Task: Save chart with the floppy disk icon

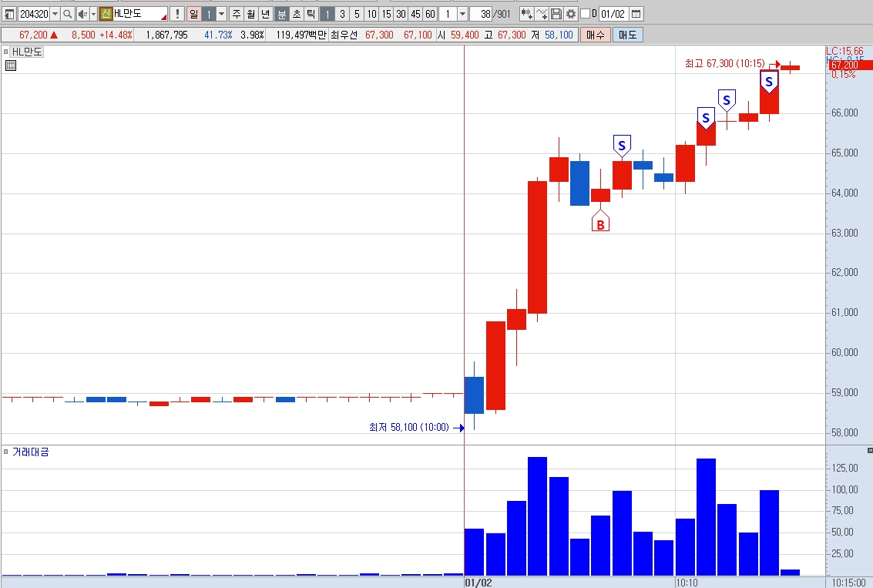Action: pos(556,14)
